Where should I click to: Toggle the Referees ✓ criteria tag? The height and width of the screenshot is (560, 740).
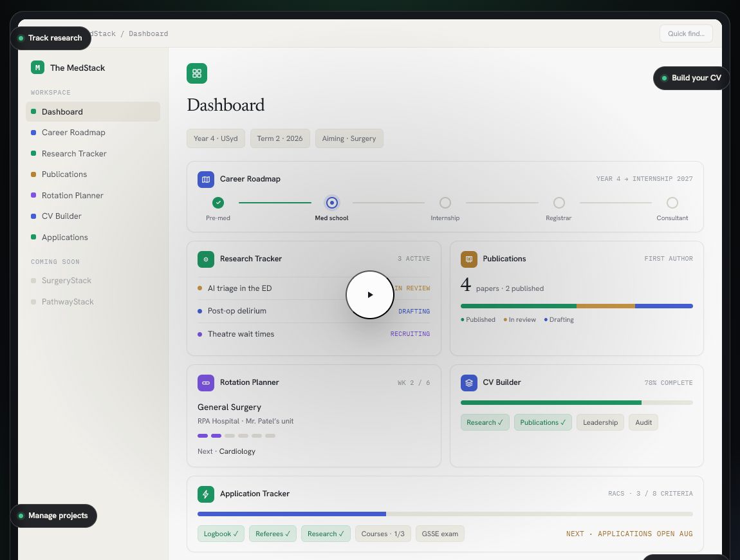pyautogui.click(x=273, y=534)
